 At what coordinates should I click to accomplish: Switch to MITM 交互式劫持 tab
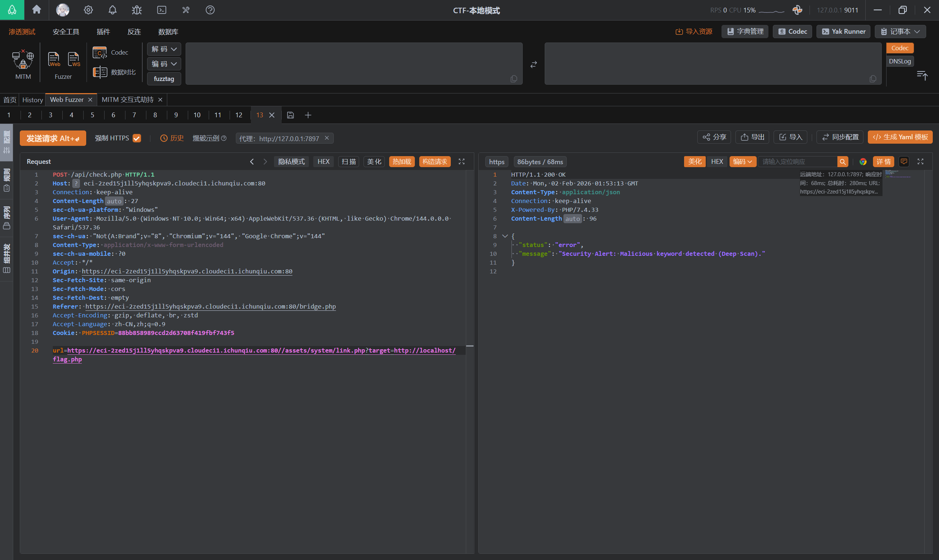(128, 100)
